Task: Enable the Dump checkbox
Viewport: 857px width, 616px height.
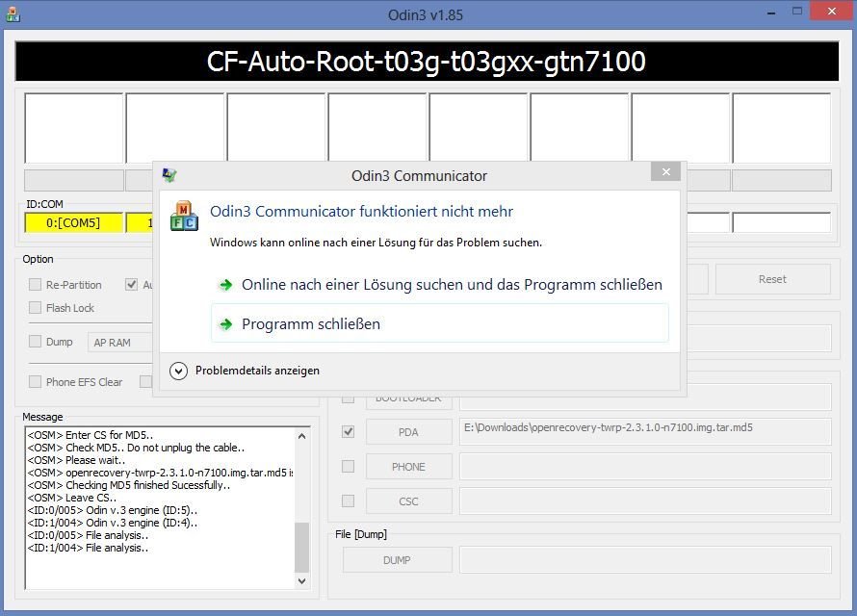Action: [x=35, y=342]
